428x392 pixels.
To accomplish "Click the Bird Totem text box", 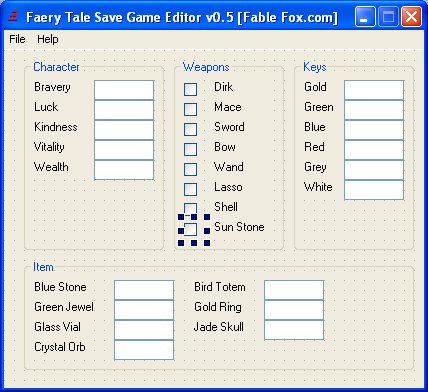I will 294,290.
